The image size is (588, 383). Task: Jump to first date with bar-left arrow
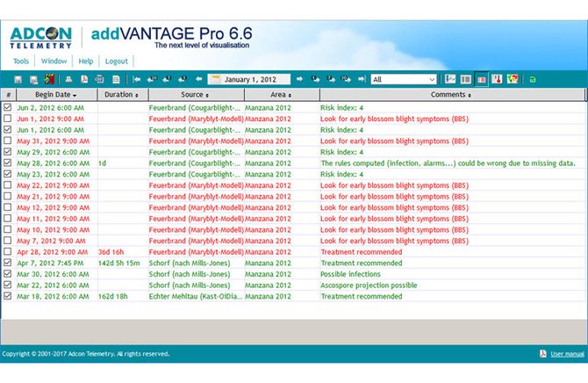pyautogui.click(x=137, y=79)
